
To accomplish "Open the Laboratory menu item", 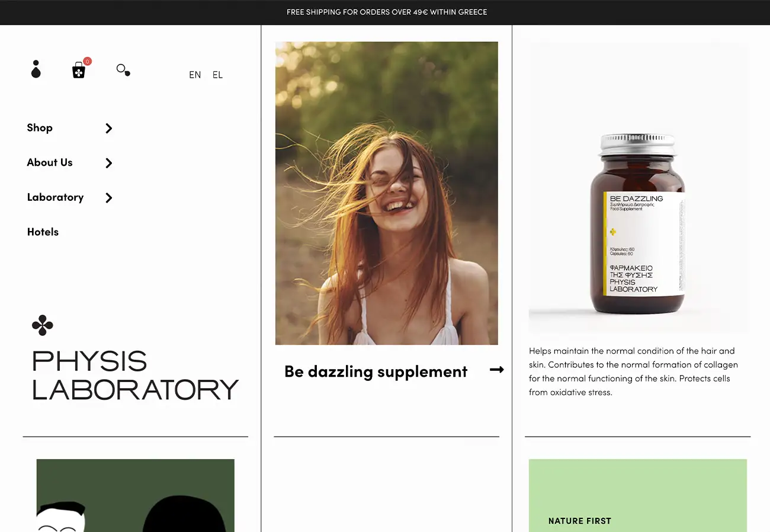I will tap(55, 197).
